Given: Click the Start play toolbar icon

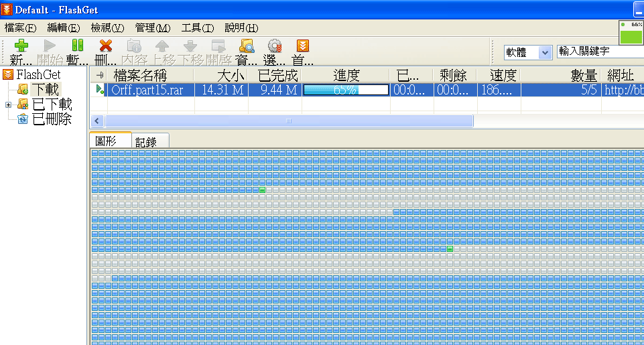Looking at the screenshot, I should [x=50, y=46].
